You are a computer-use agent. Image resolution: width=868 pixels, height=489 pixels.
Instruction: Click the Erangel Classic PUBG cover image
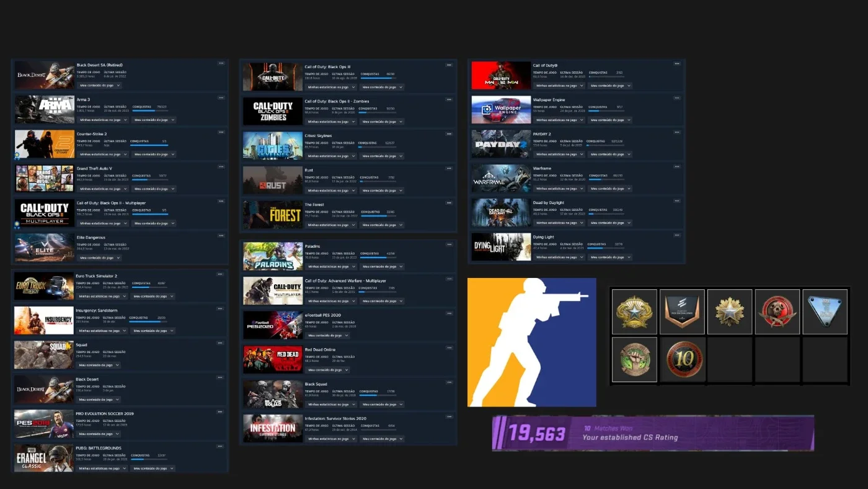[x=44, y=459]
